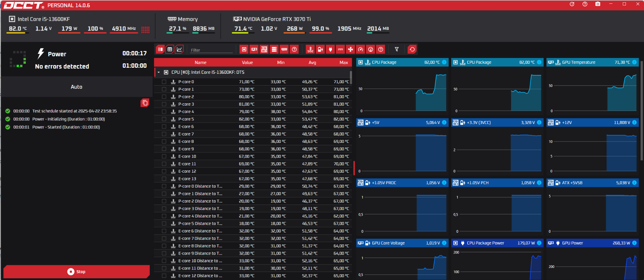Toggle fan sensor type filter
The width and height of the screenshot is (644, 280).
351,50
